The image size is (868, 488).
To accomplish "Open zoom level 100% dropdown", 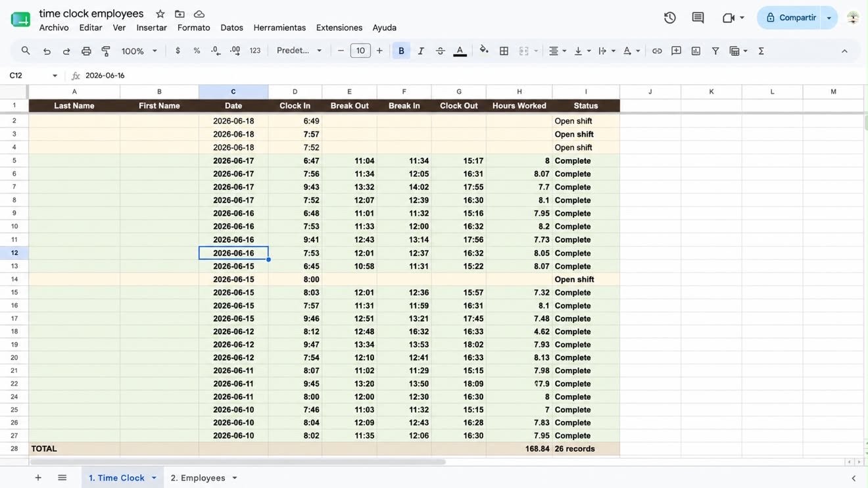I will 139,51.
